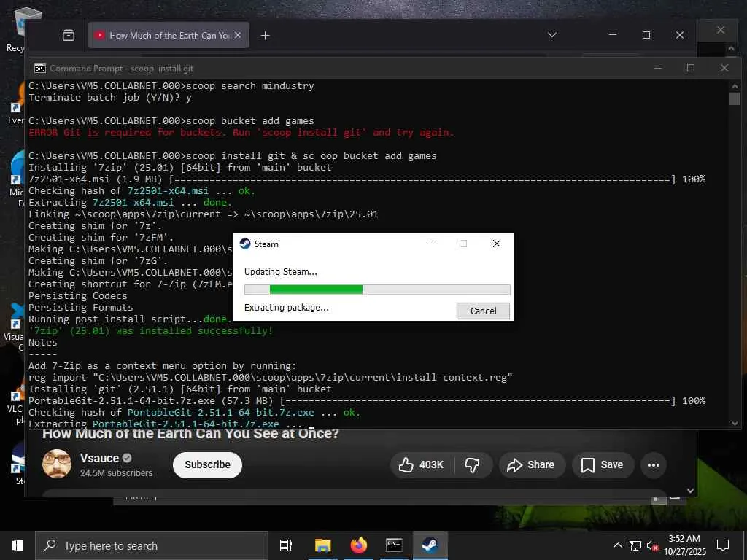
Task: Click the Command Prompt scrollbar down arrow
Action: [x=735, y=424]
